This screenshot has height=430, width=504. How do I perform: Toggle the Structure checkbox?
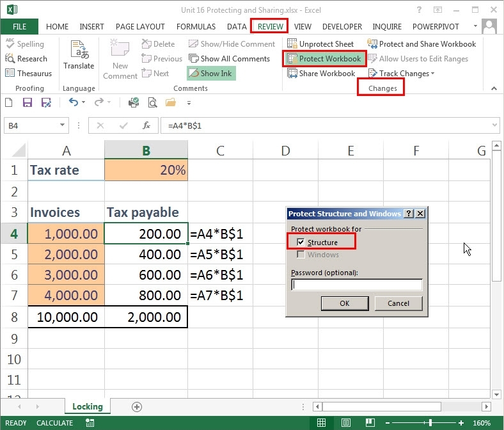coord(301,242)
